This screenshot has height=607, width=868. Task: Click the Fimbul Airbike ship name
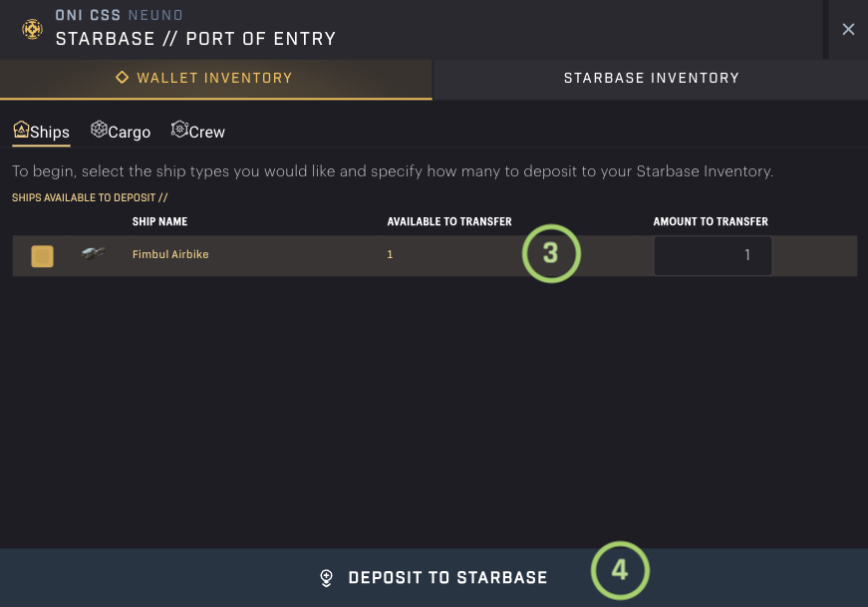click(170, 255)
